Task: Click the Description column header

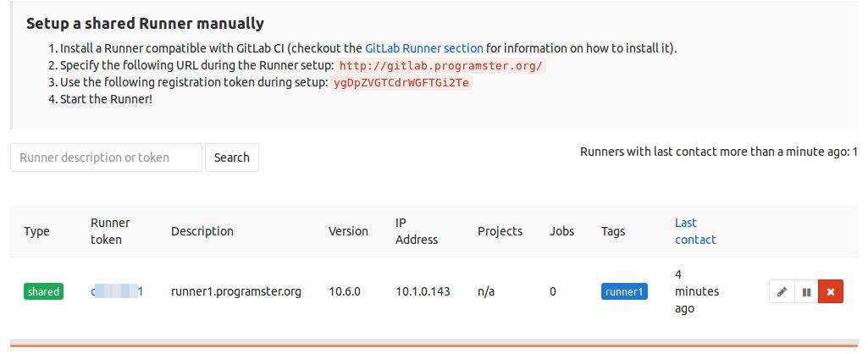Action: pyautogui.click(x=202, y=231)
